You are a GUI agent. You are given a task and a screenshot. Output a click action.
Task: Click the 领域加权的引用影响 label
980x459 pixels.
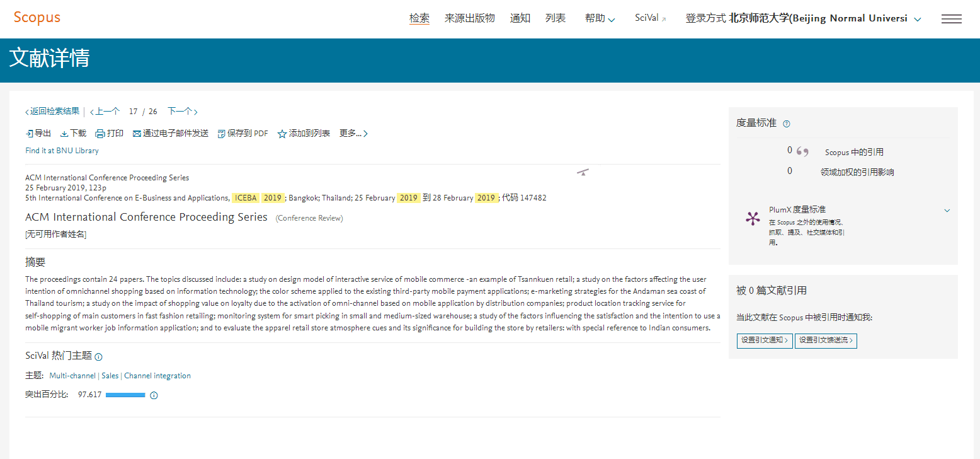point(857,172)
